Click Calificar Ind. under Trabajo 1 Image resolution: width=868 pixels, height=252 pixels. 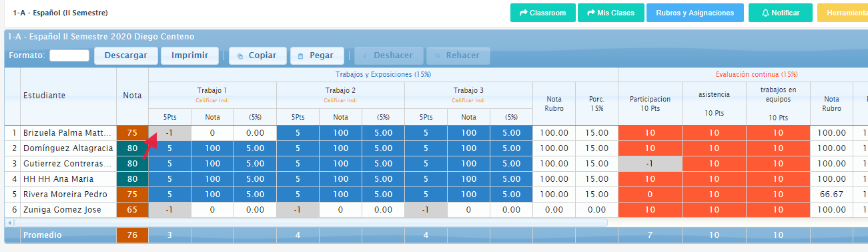click(212, 100)
